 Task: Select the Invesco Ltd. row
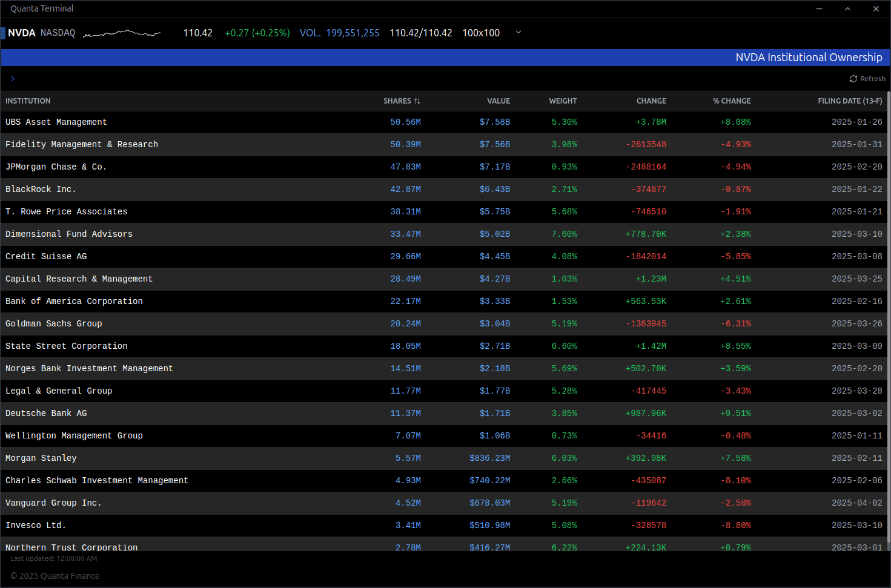[444, 526]
